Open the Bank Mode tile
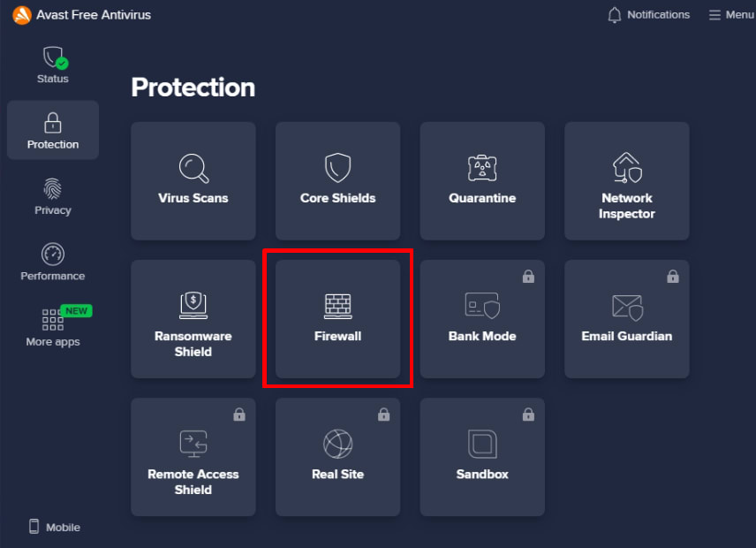The height and width of the screenshot is (548, 756). click(x=482, y=319)
